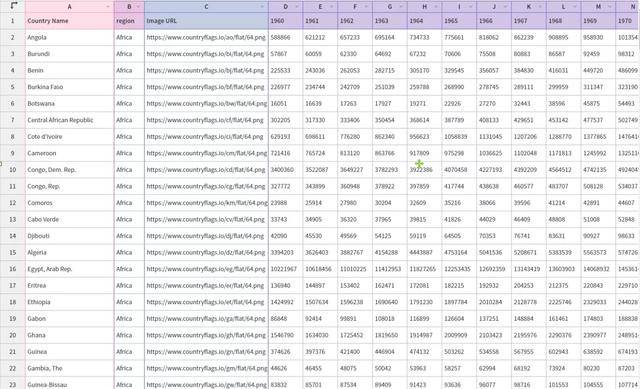Screen dimensions: 640x389
Task: Select column K header
Action: coord(529,7)
